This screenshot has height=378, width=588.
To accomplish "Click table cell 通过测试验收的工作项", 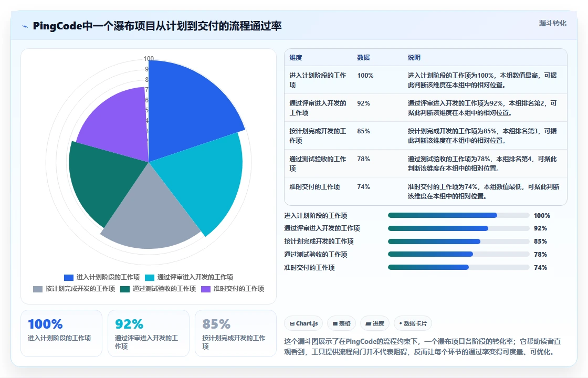I will (318, 163).
